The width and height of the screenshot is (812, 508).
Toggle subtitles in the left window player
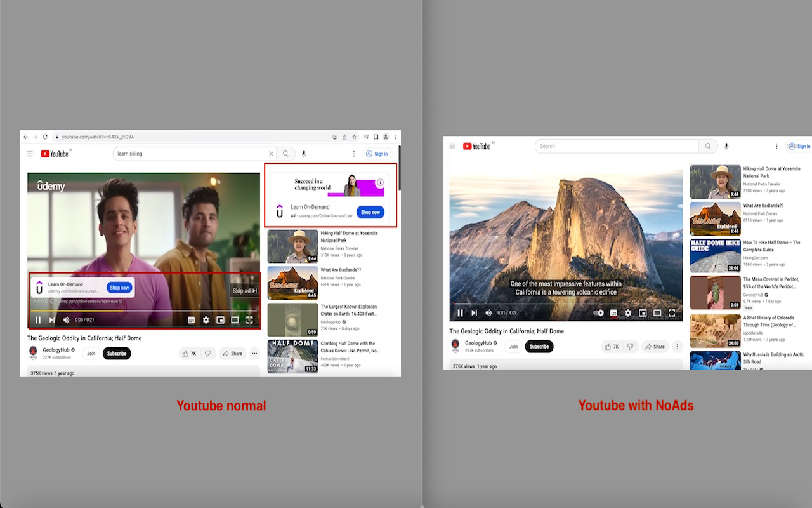(191, 320)
